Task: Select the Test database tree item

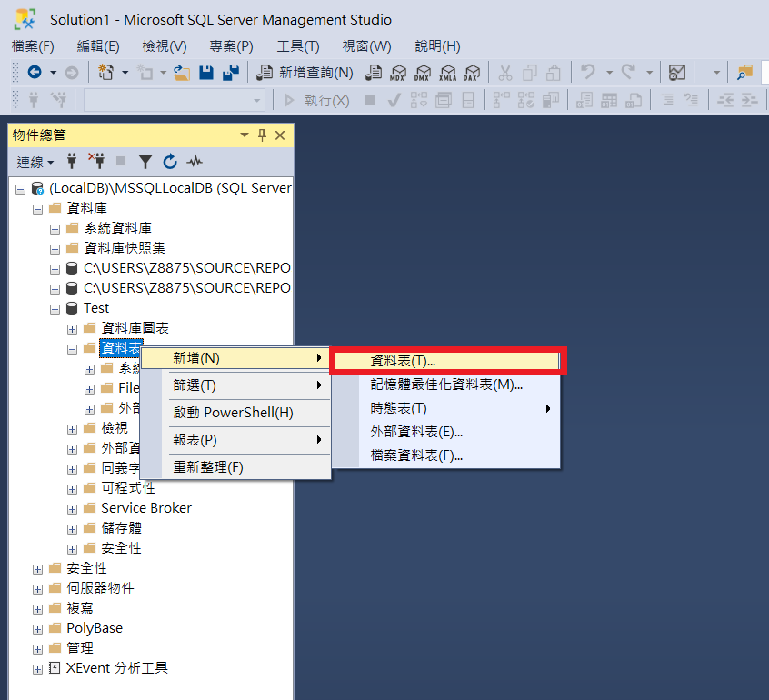Action: click(96, 308)
